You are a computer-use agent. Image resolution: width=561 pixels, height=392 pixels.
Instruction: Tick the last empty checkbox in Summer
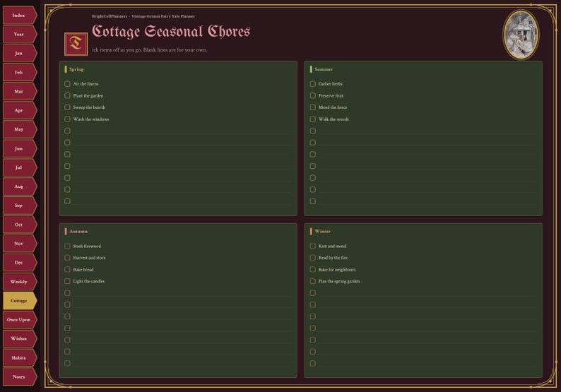click(313, 201)
